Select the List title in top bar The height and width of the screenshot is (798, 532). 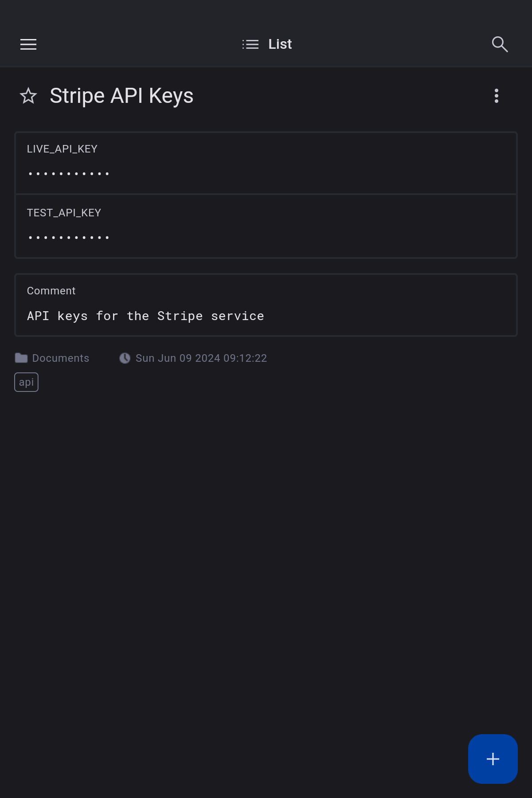[280, 44]
